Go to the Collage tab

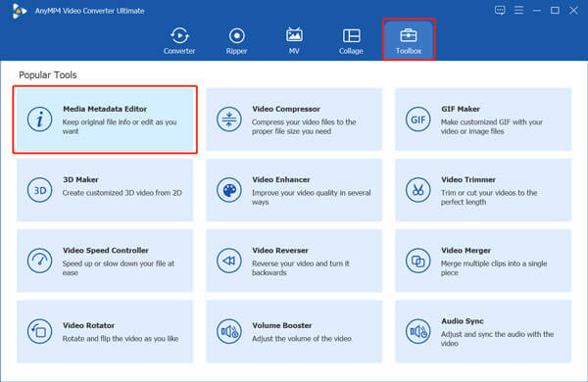click(x=351, y=40)
